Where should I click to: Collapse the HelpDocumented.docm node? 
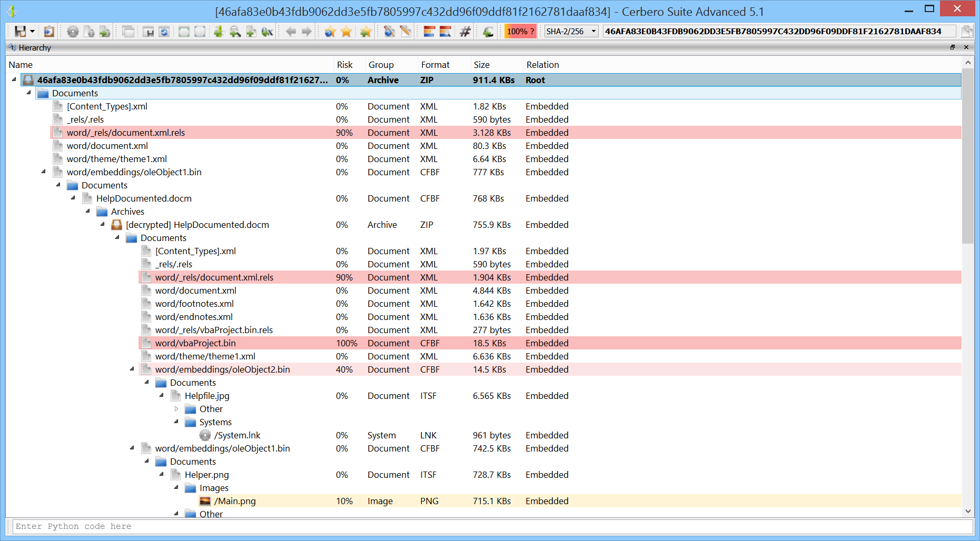click(x=73, y=198)
